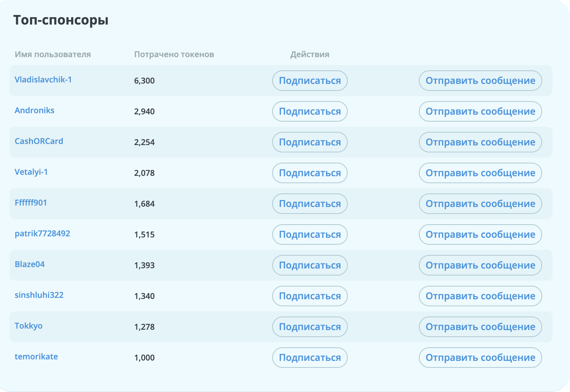Open patrik7728492 user profile link

(x=43, y=233)
